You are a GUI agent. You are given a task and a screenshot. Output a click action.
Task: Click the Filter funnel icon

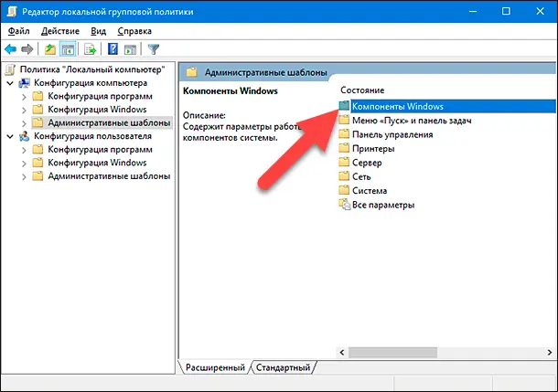click(x=154, y=49)
